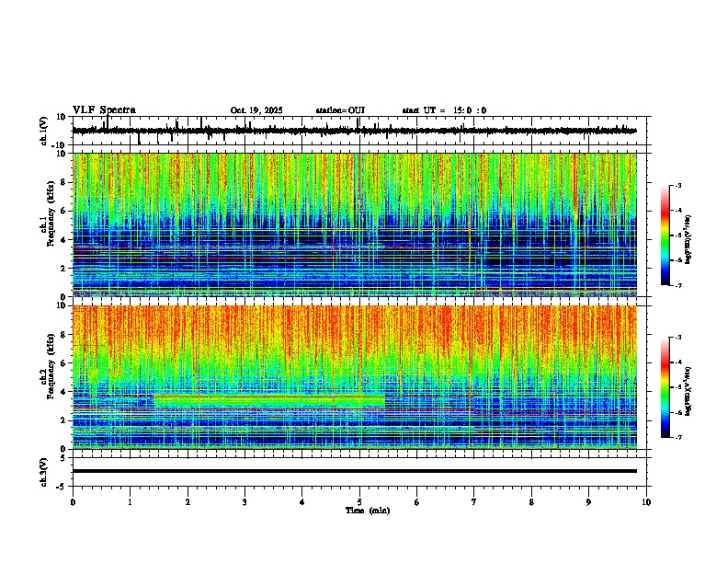728x563 pixels.
Task: Click the ch.2 color bar "log(PSD)" label
Action: click(688, 392)
